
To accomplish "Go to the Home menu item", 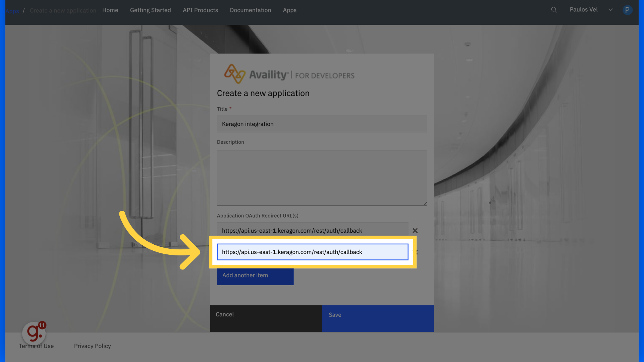I will pos(110,10).
